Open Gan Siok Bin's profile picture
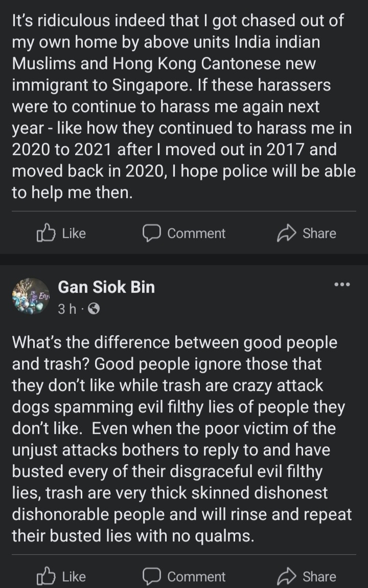Viewport: 368px width, 588px height. tap(30, 296)
